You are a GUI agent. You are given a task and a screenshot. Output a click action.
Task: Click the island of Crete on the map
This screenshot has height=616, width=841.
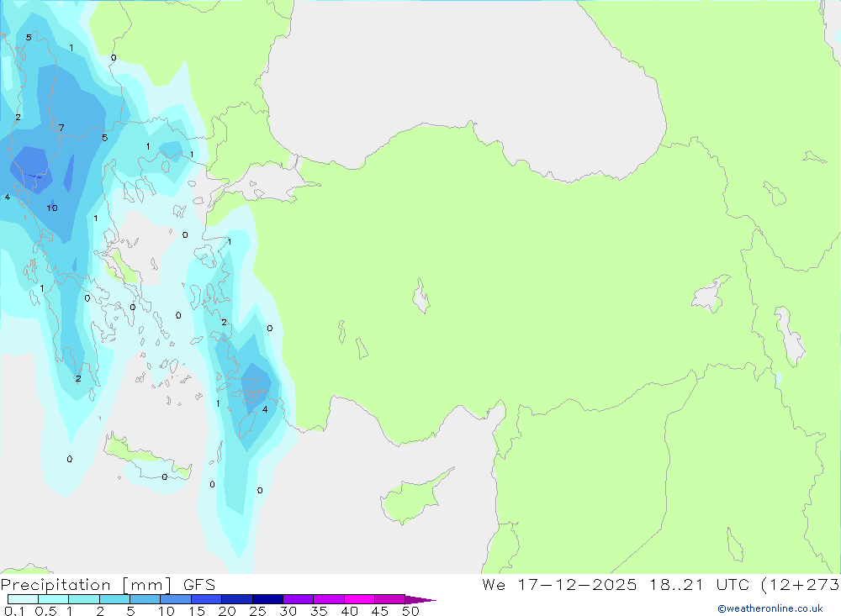[147, 457]
